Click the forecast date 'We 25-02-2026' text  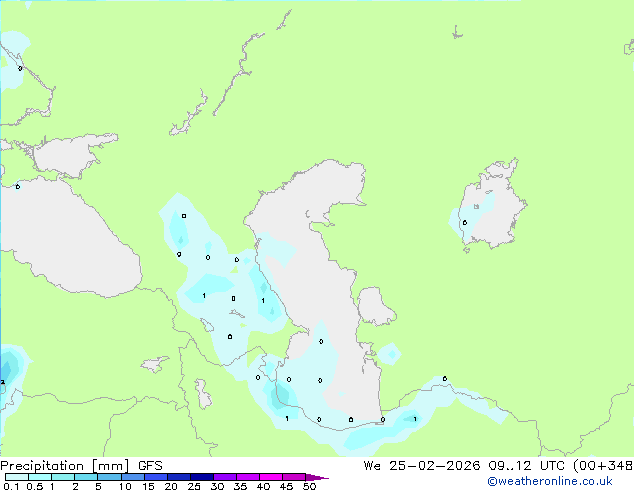(x=422, y=466)
